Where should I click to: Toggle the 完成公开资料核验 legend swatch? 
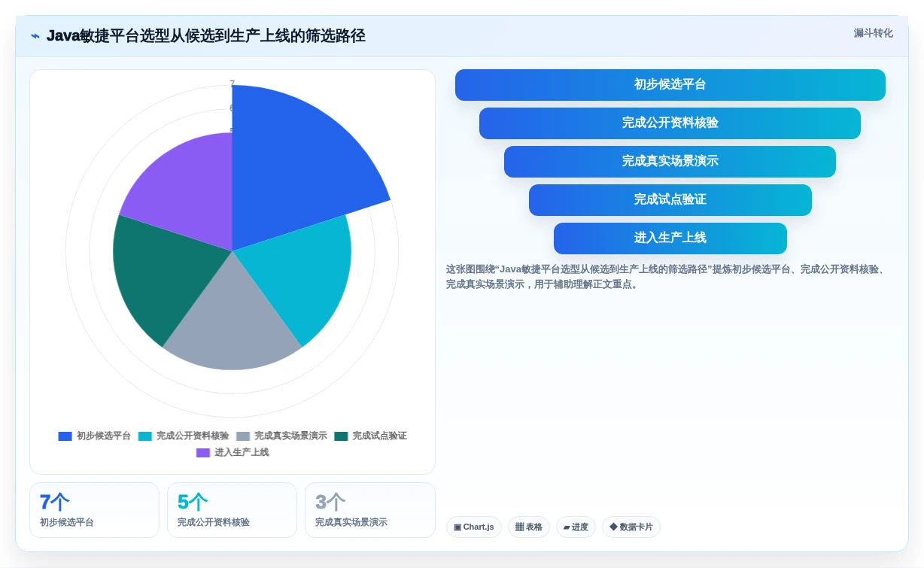point(145,436)
